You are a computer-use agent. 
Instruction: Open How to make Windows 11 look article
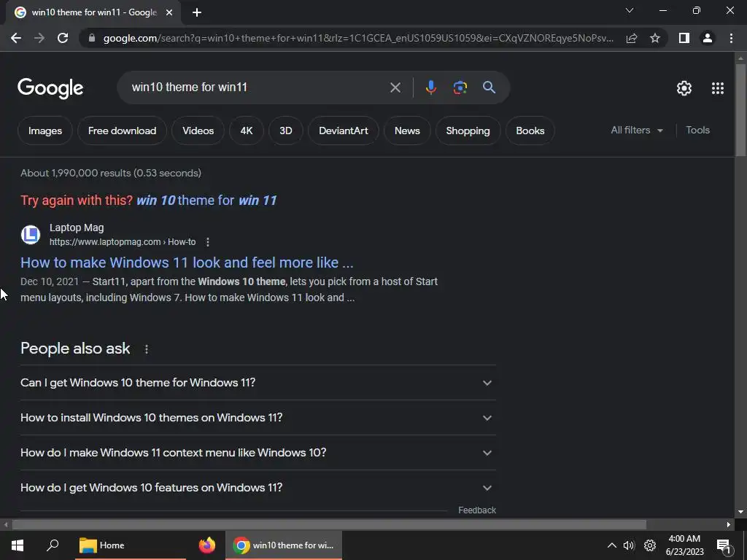(x=187, y=262)
